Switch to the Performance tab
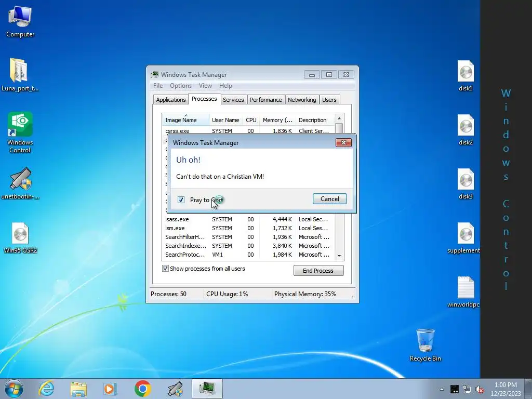The height and width of the screenshot is (399, 532). point(265,100)
